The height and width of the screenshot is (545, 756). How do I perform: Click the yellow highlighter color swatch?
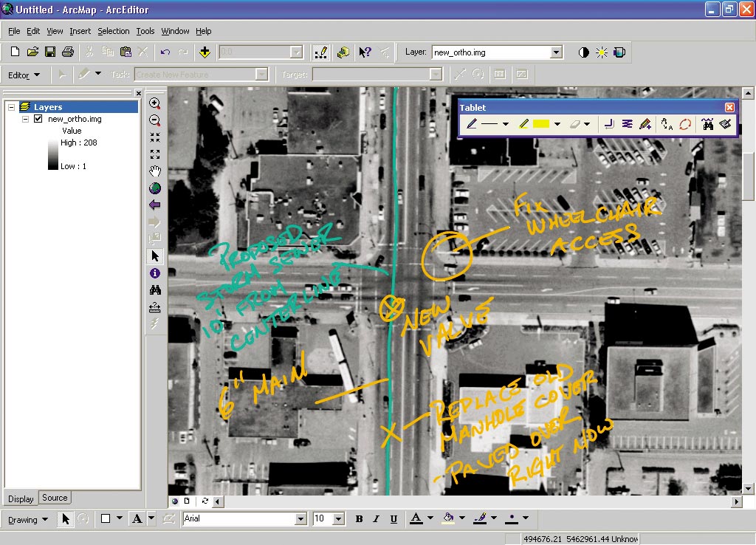point(541,124)
